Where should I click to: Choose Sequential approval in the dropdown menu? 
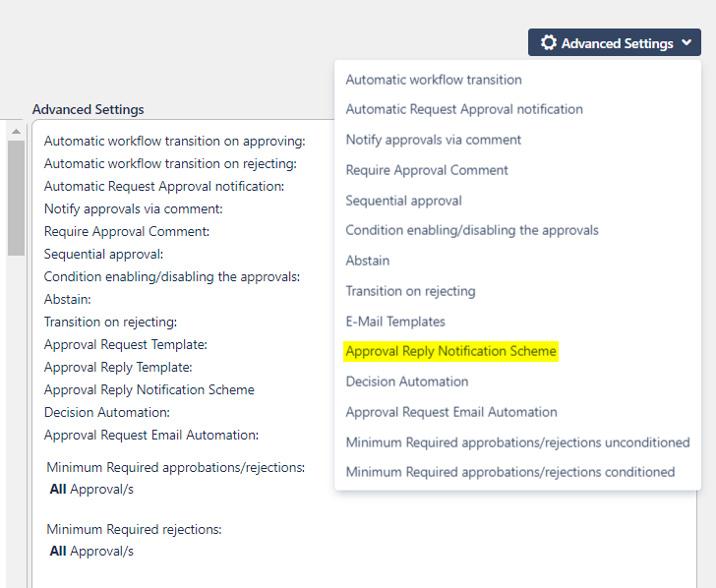(403, 201)
